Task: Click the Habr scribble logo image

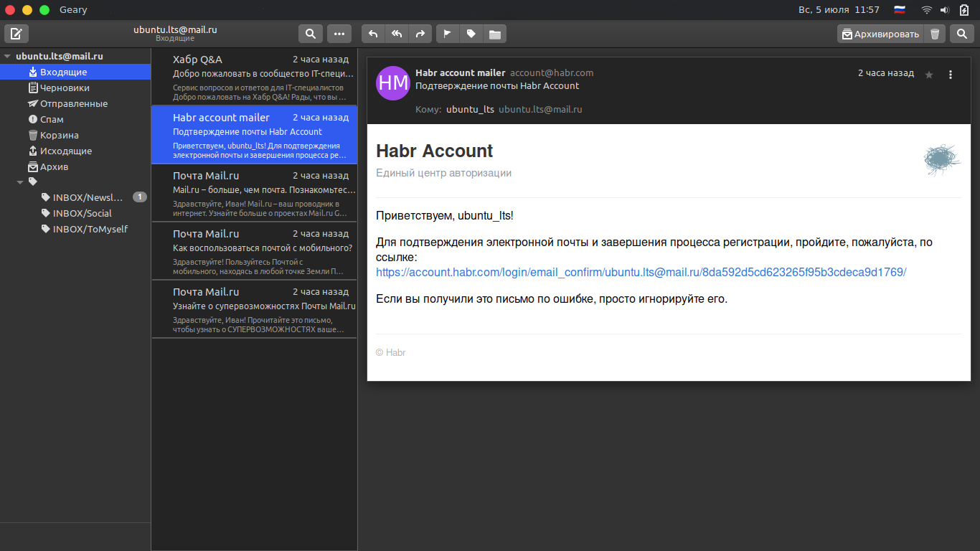Action: point(942,160)
